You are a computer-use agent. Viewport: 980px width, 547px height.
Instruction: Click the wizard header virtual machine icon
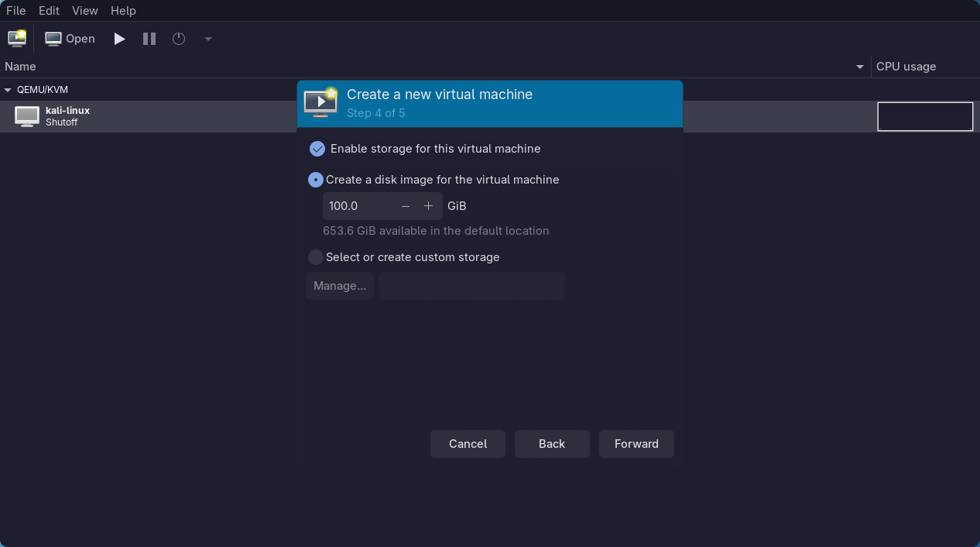[x=320, y=102]
